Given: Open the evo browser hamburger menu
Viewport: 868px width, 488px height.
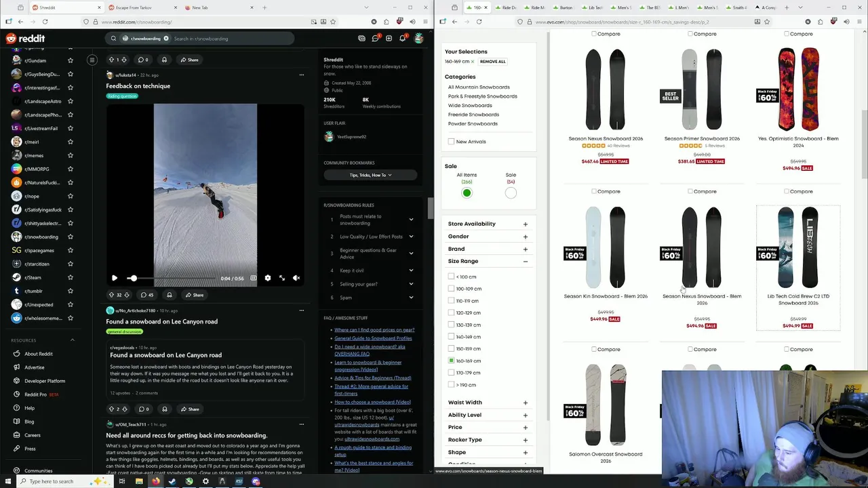Looking at the screenshot, I should point(860,22).
